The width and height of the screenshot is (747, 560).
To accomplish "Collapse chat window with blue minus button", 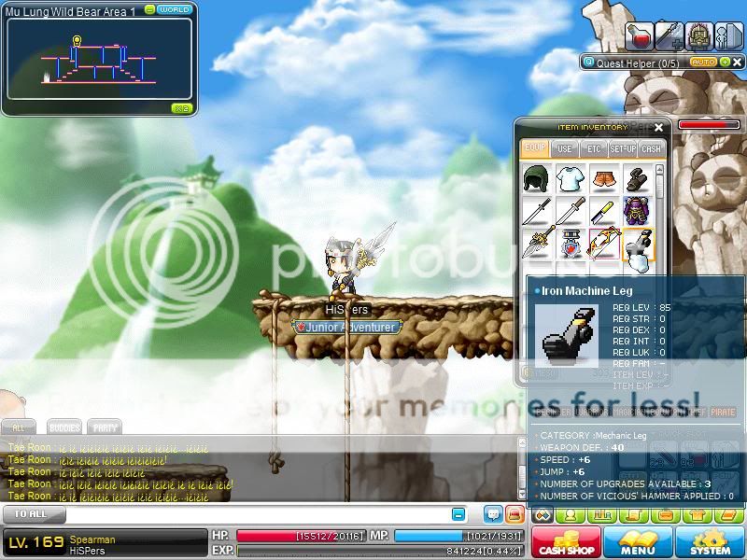I will [458, 514].
